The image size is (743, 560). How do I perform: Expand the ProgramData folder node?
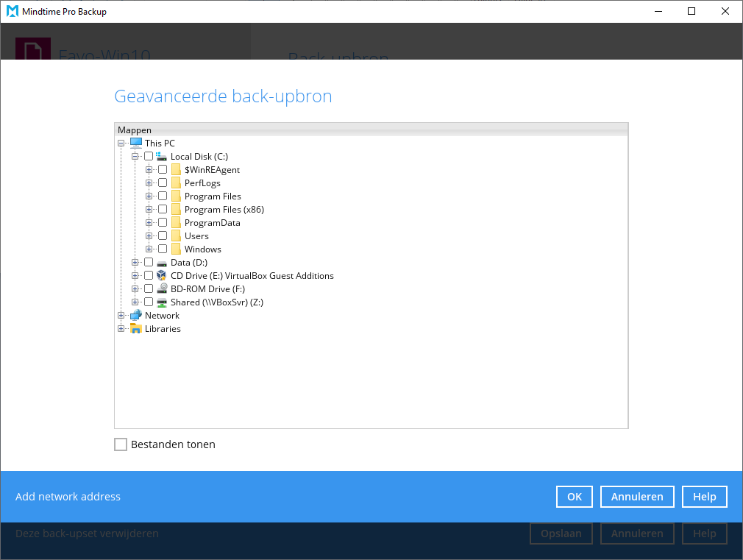(x=149, y=223)
